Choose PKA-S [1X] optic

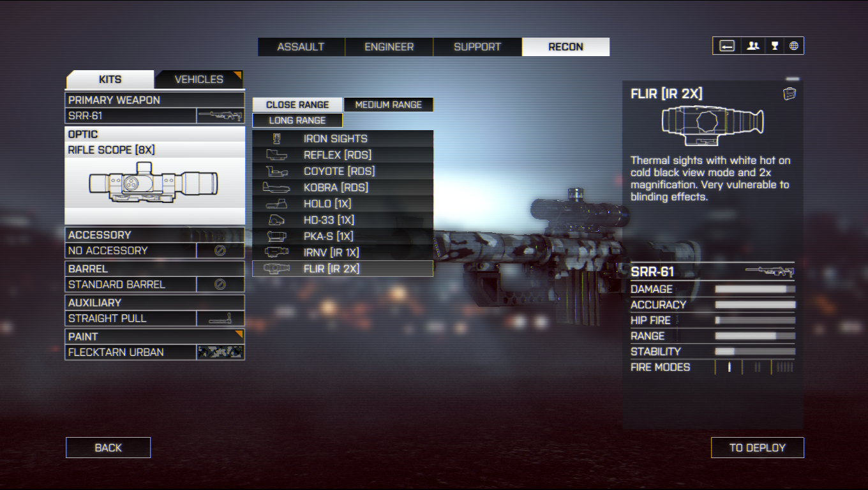coord(343,236)
